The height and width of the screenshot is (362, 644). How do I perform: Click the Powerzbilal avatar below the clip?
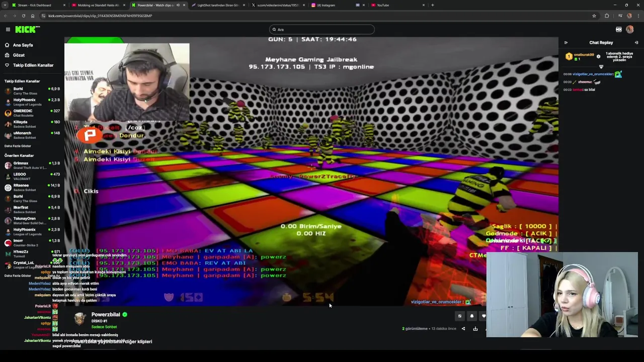click(x=80, y=319)
